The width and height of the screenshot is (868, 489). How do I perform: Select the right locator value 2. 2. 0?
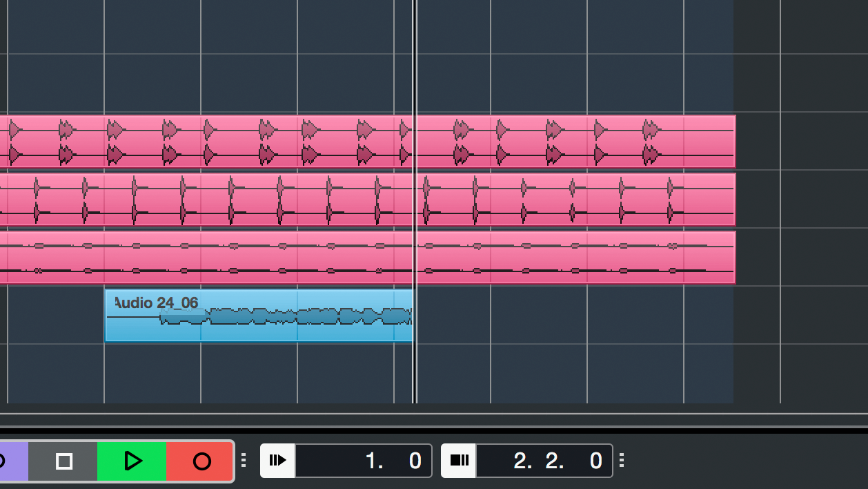tap(544, 461)
